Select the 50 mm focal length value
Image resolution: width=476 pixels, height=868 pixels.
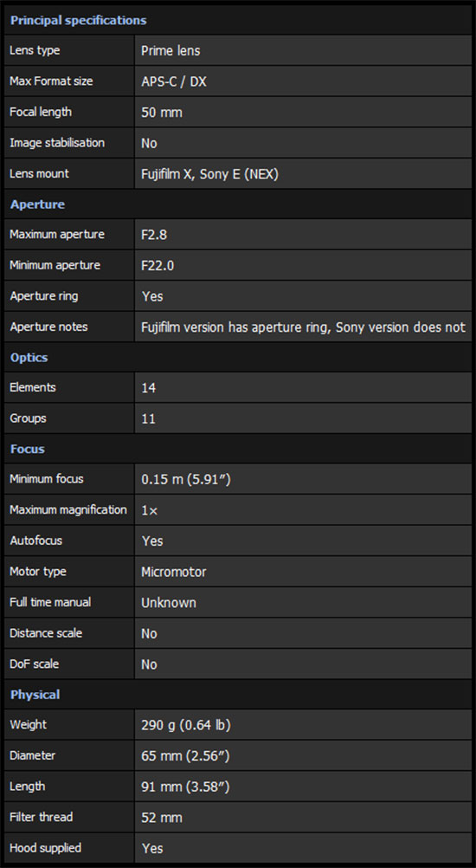pos(162,113)
